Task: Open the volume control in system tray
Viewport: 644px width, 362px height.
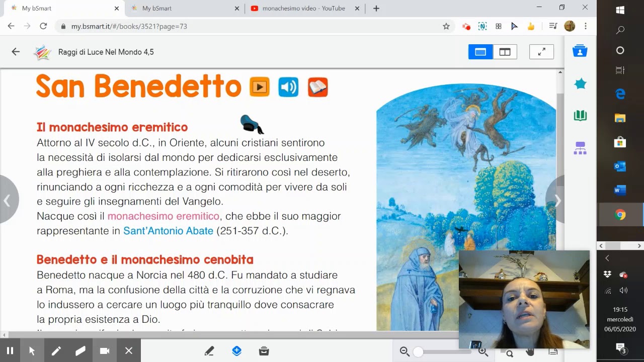Action: 624,291
